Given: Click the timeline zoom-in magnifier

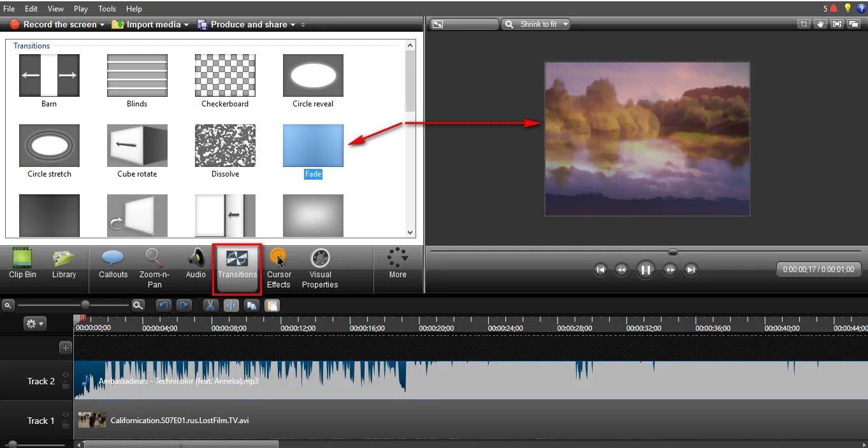Looking at the screenshot, I should coord(138,305).
